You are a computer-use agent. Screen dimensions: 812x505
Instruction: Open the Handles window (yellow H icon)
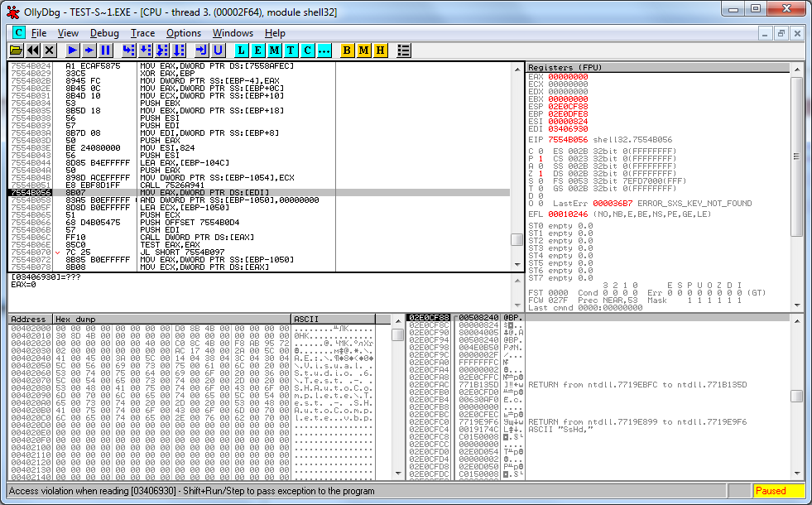tap(380, 50)
